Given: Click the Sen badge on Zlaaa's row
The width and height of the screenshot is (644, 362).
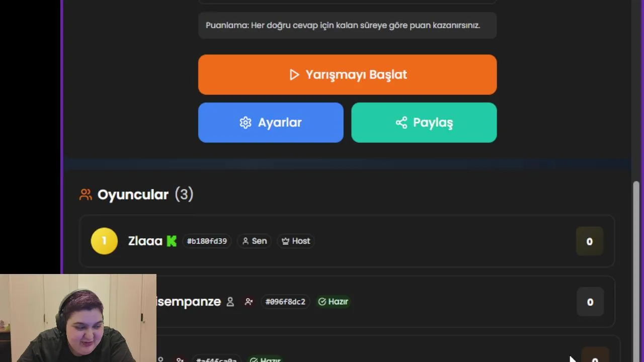Looking at the screenshot, I should 255,241.
